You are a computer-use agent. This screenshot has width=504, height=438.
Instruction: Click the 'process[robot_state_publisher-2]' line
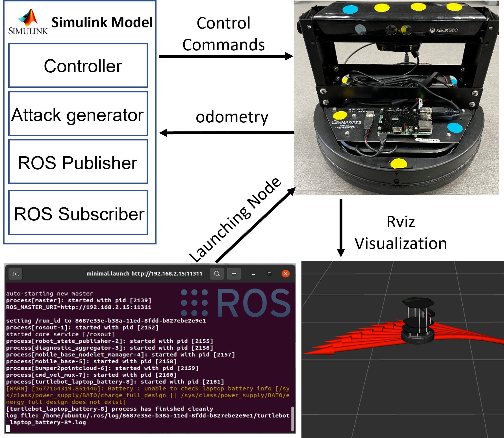click(110, 341)
